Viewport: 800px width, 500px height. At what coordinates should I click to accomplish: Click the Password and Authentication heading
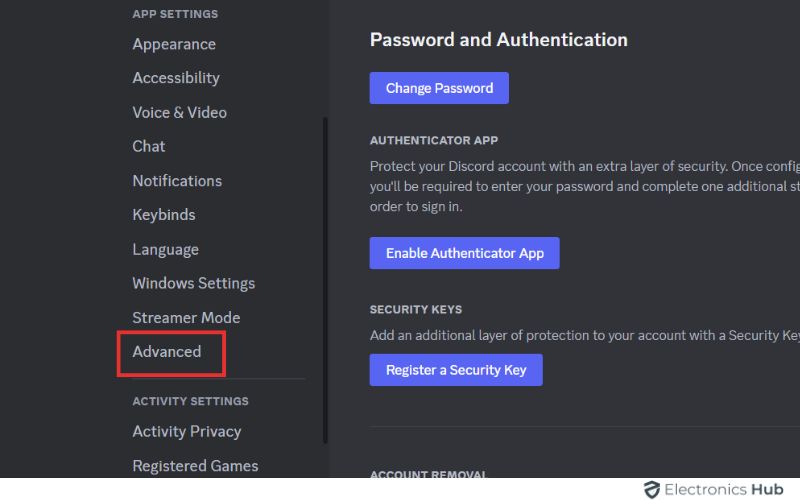(x=498, y=40)
